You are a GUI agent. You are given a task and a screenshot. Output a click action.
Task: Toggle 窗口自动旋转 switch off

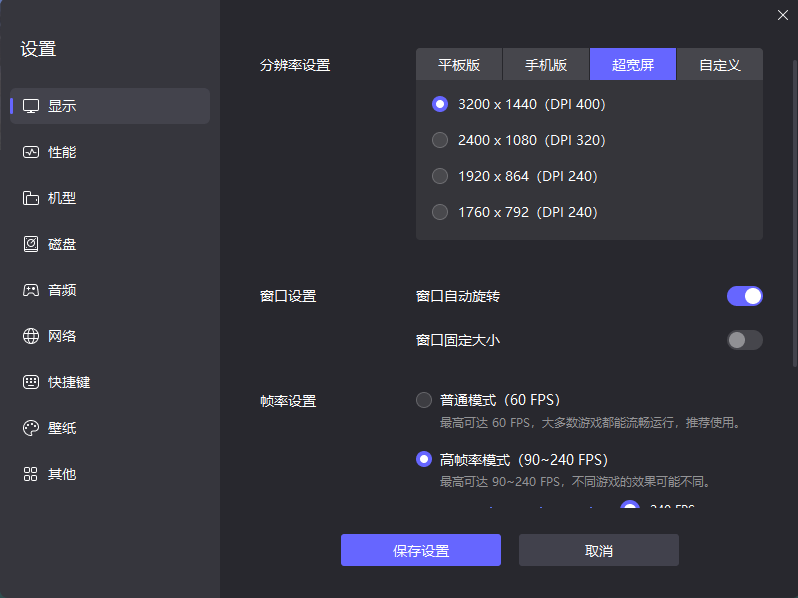[x=745, y=296]
